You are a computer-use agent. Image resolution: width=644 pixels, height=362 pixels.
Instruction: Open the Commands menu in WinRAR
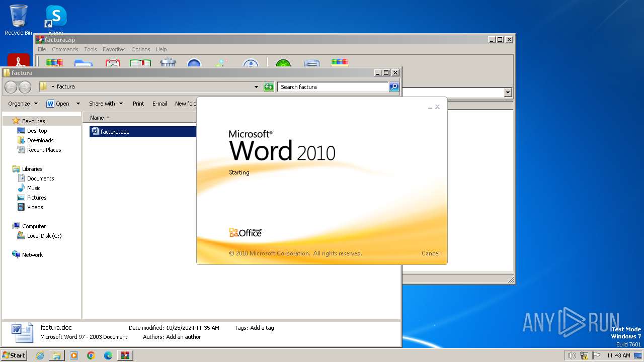tap(65, 49)
